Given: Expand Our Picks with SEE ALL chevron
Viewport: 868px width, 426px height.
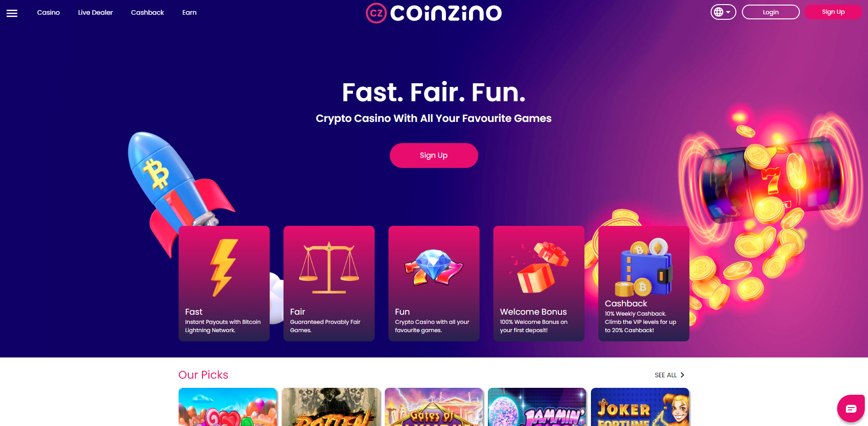Looking at the screenshot, I should point(670,375).
